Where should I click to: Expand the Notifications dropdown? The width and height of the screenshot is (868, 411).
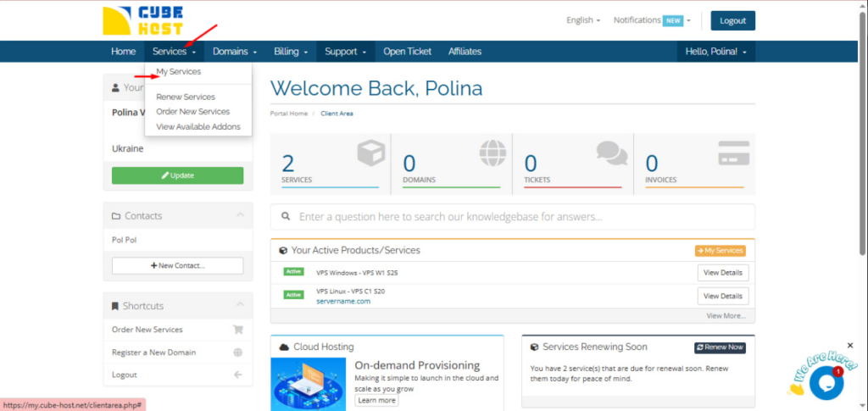651,20
